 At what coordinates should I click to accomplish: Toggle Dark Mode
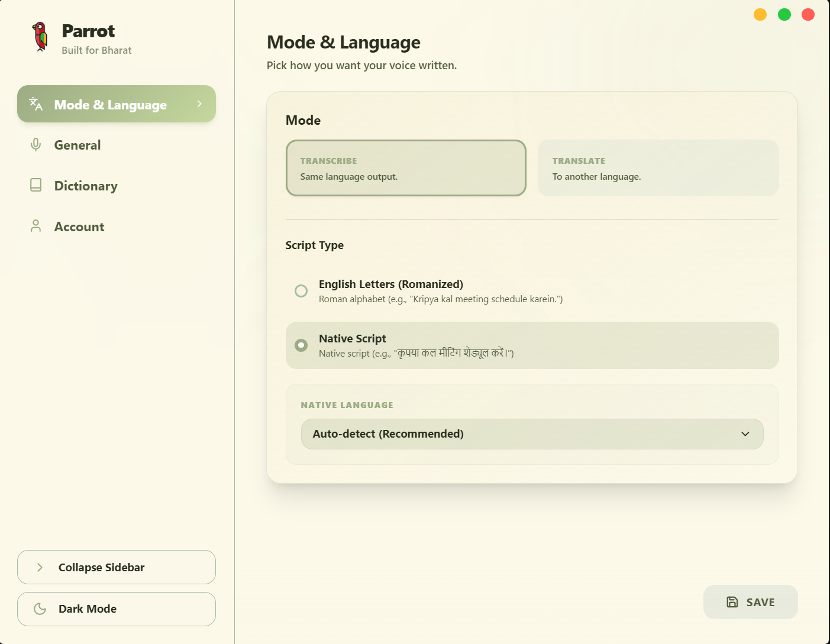tap(116, 609)
